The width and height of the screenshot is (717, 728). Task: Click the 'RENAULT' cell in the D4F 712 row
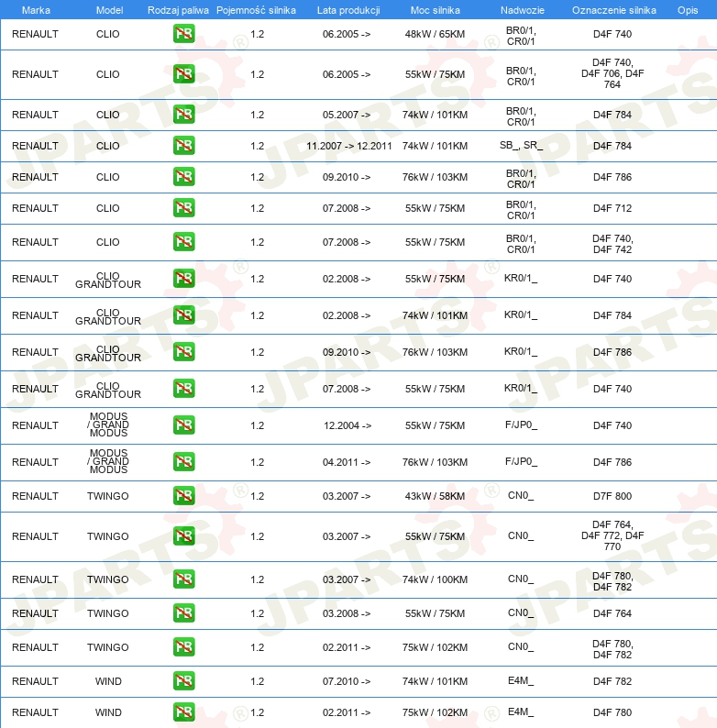[35, 208]
